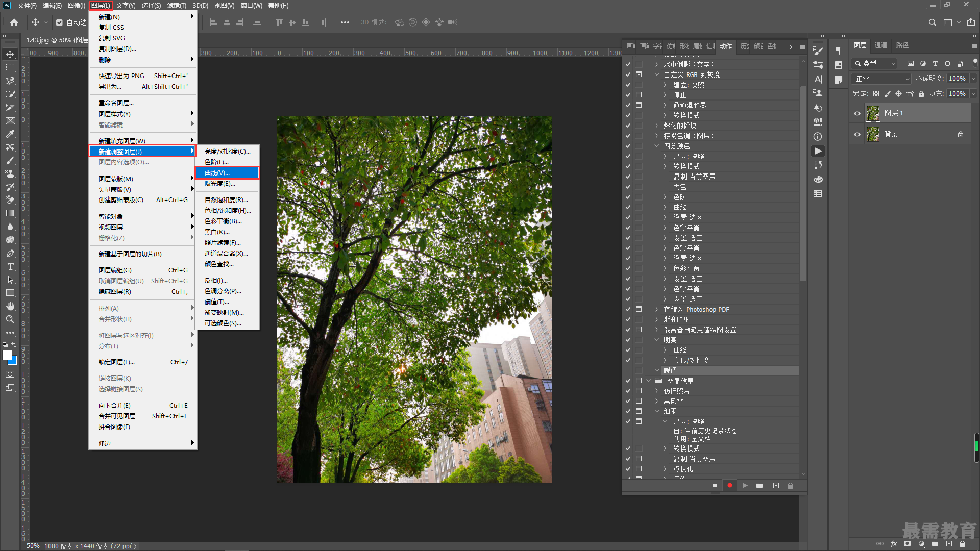Click layer fx styles icon at bottom
980x551 pixels.
[894, 544]
